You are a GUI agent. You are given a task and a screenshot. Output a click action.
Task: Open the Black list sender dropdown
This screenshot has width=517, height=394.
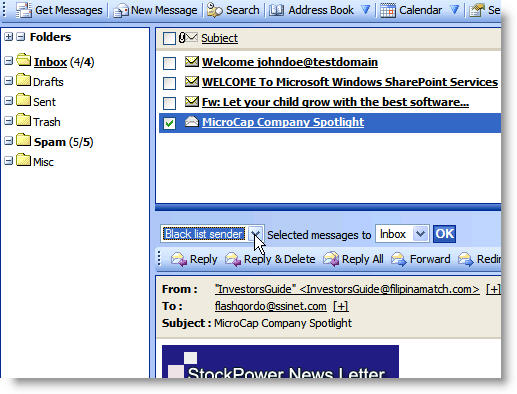coord(256,234)
